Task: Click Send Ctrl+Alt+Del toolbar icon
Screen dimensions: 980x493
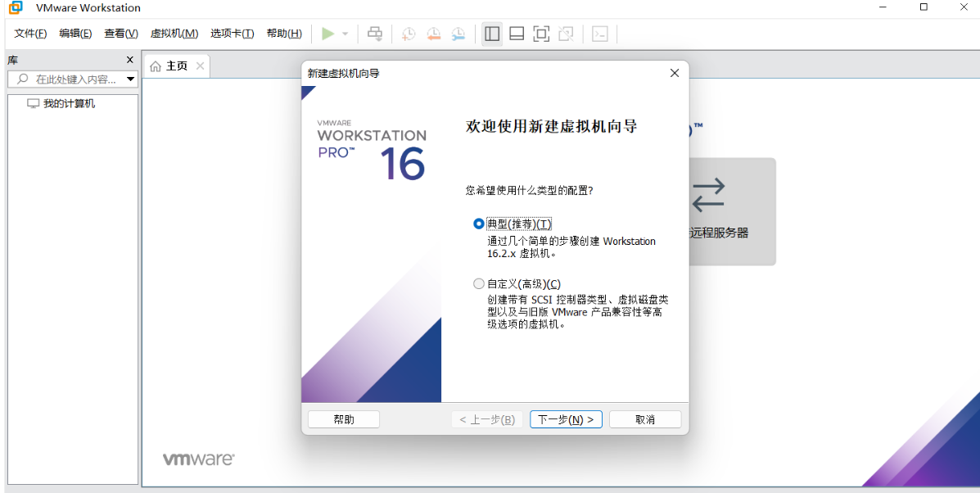Action: tap(375, 34)
